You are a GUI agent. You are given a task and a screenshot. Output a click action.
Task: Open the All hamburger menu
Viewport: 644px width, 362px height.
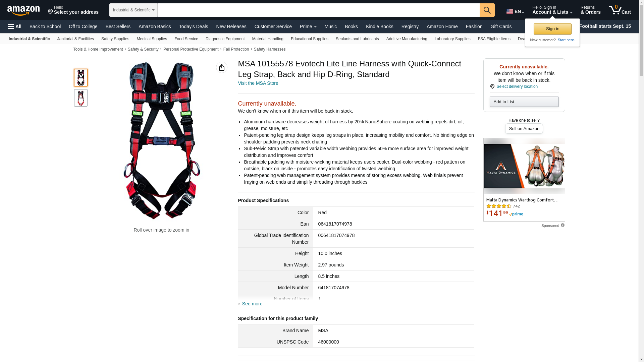tap(15, 26)
